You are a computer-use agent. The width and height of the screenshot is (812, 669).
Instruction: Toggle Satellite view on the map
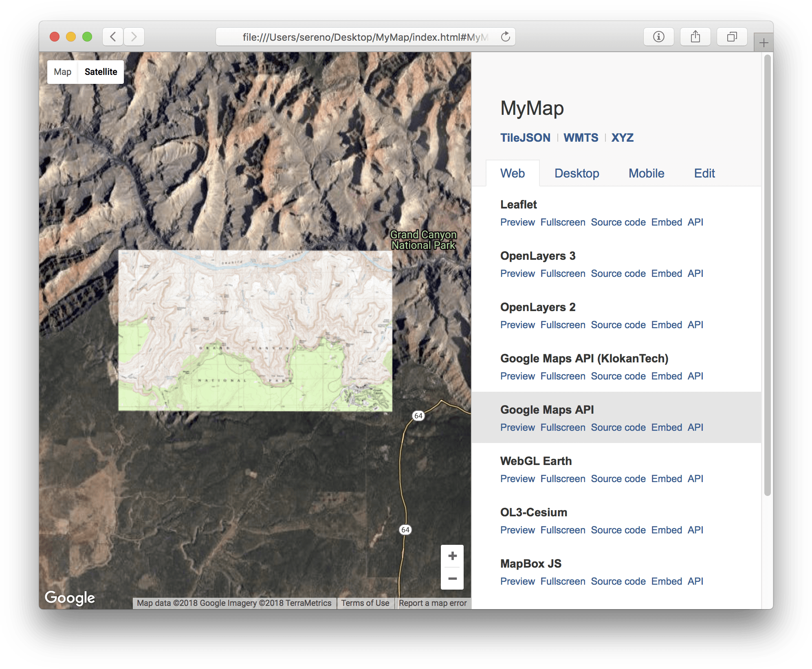tap(100, 72)
